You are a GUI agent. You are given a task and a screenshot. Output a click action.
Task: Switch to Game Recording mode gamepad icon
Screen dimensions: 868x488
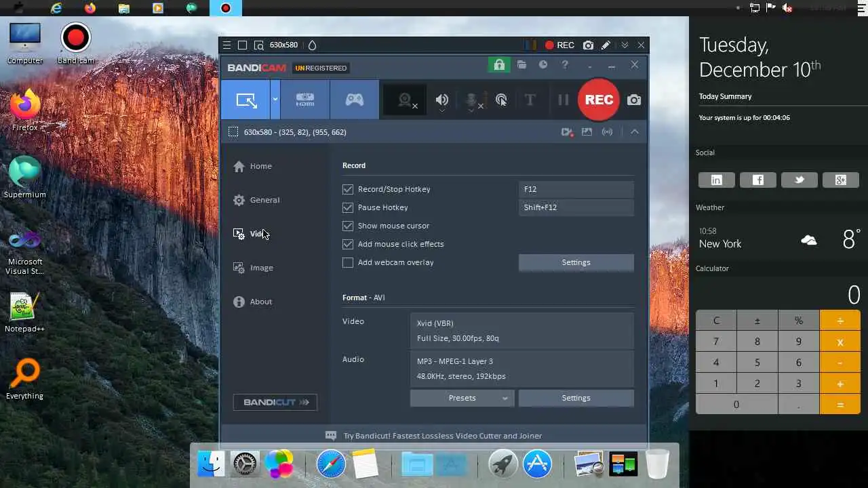355,100
